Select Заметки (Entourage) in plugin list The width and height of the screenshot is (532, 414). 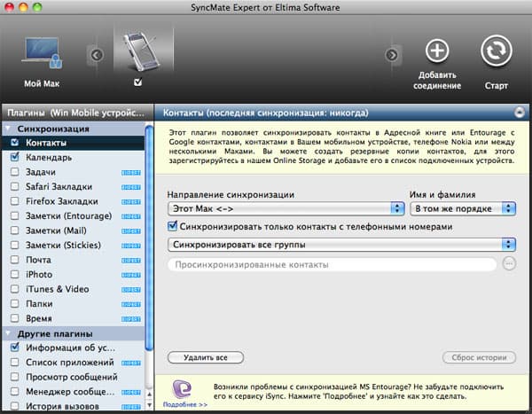pyautogui.click(x=69, y=215)
